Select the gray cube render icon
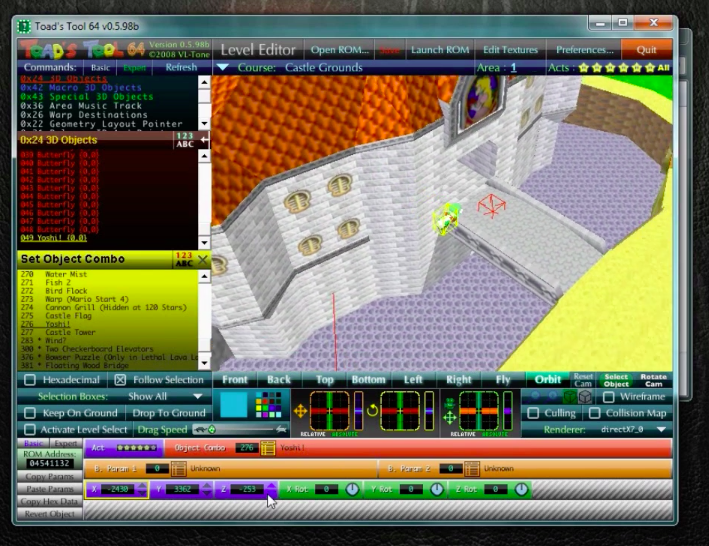 tap(586, 397)
